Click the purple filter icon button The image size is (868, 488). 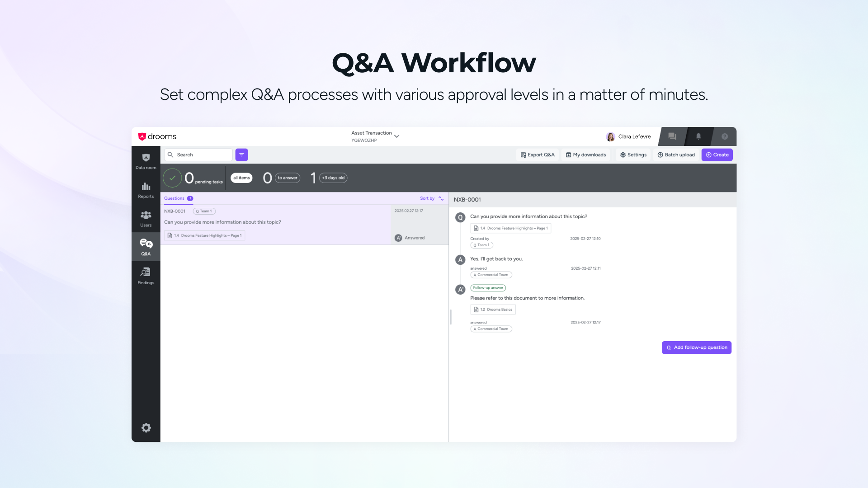point(241,155)
